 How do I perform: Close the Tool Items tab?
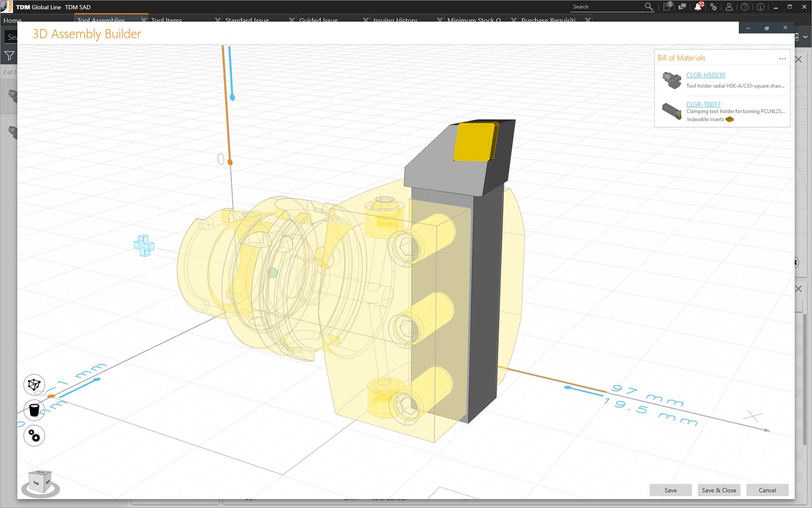click(x=217, y=20)
